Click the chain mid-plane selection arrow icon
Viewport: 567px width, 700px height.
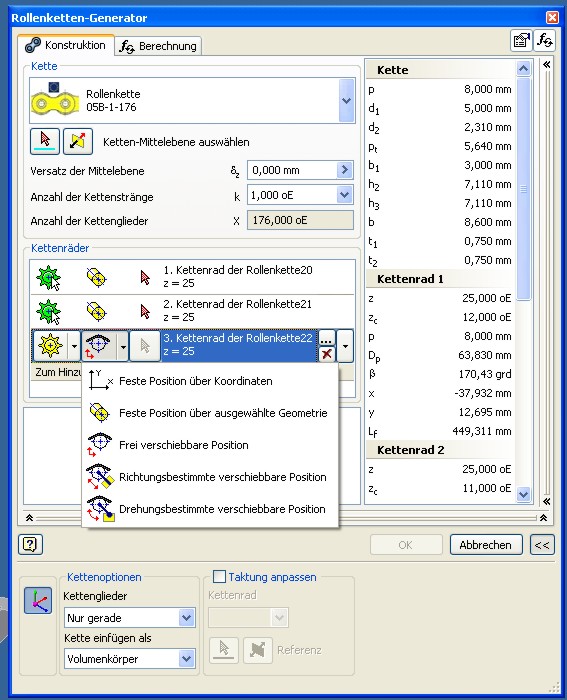click(45, 141)
